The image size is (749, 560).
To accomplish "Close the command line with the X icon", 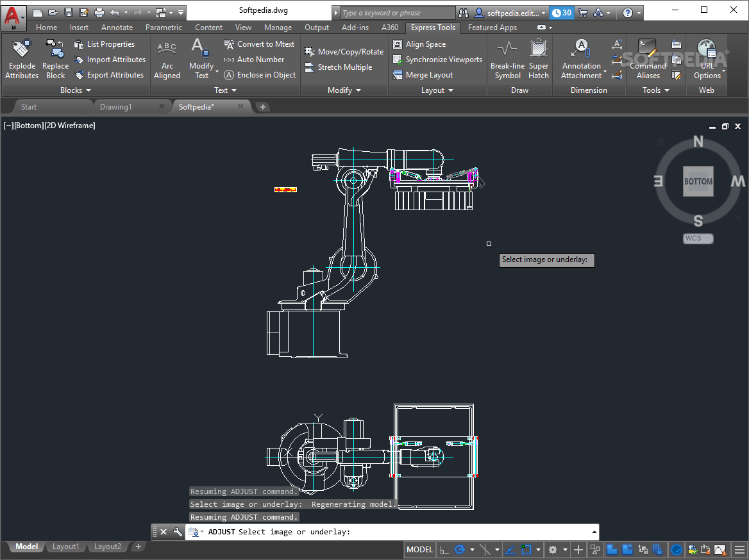I will (x=164, y=532).
